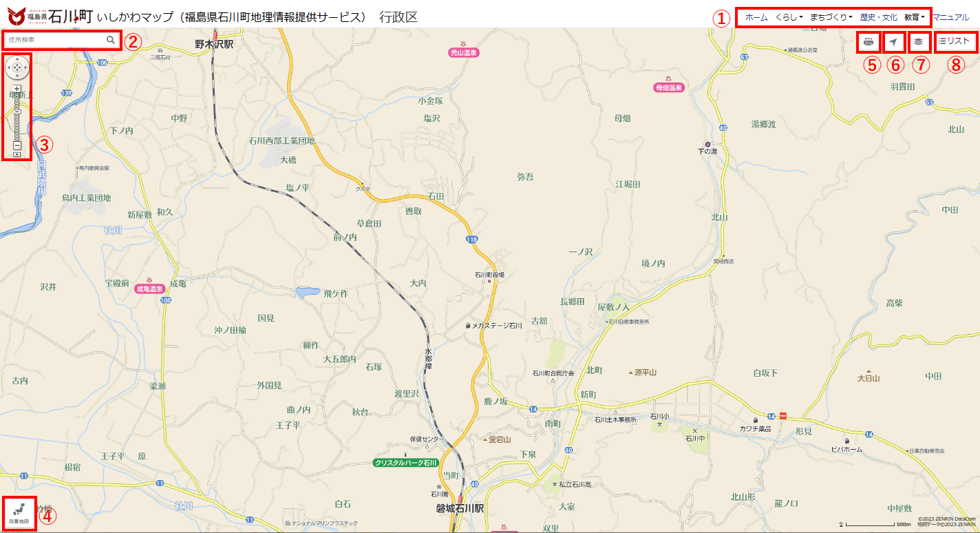Image resolution: width=980 pixels, height=533 pixels.
Task: Zoom in with the plus button
Action: (x=17, y=89)
